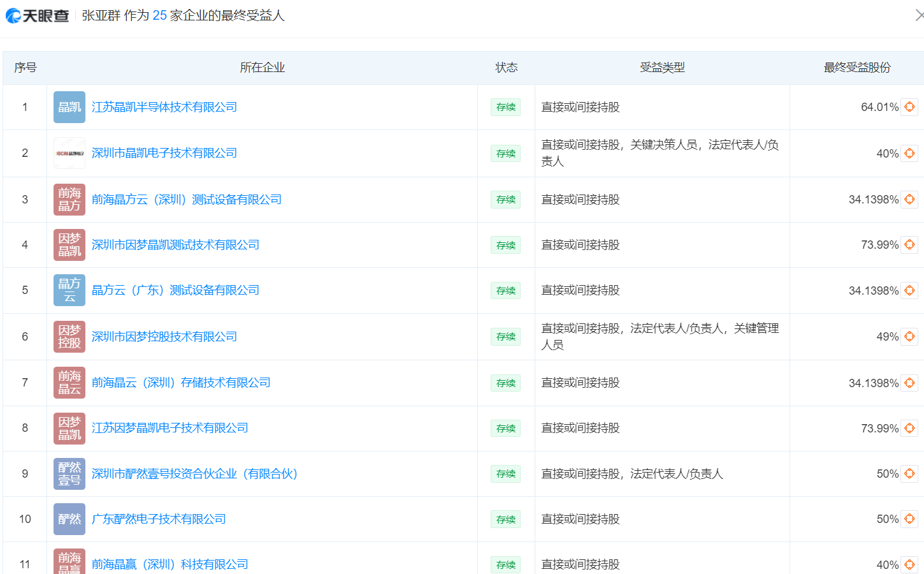The height and width of the screenshot is (574, 924).
Task: Close the beneficiary list dialog
Action: point(920,14)
